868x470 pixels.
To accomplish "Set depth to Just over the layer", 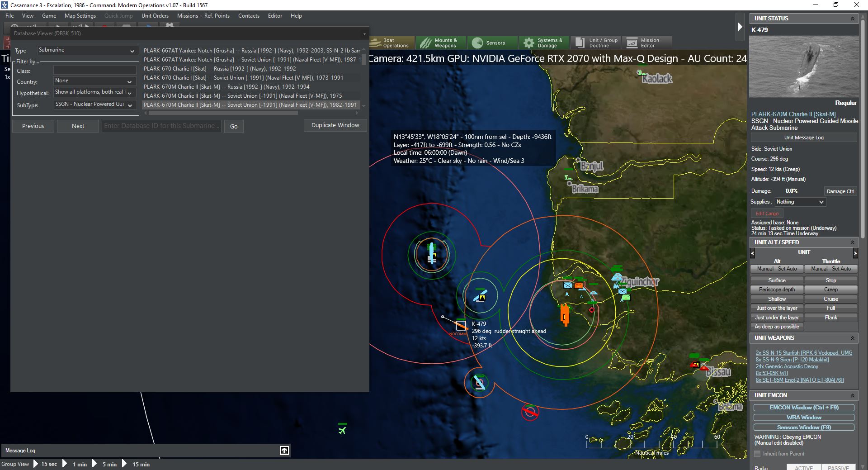I will point(777,308).
